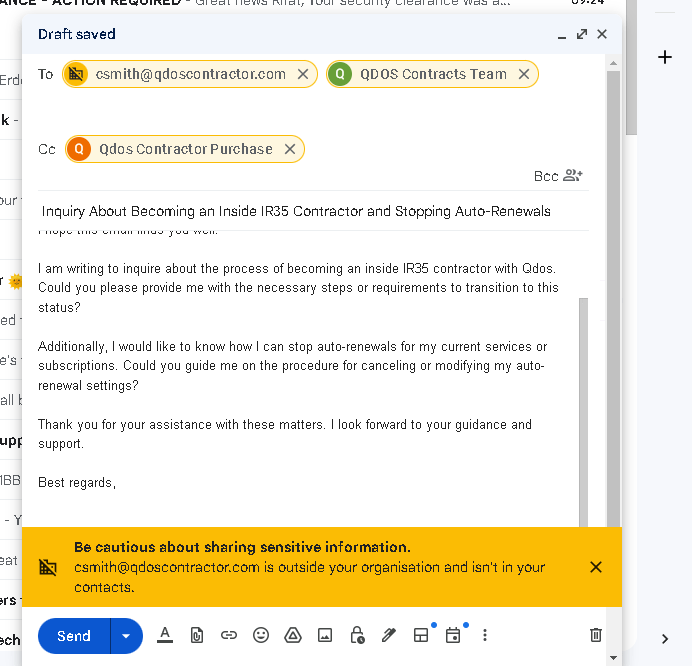692x666 pixels.
Task: Open formatting options text icon
Action: pyautogui.click(x=165, y=635)
